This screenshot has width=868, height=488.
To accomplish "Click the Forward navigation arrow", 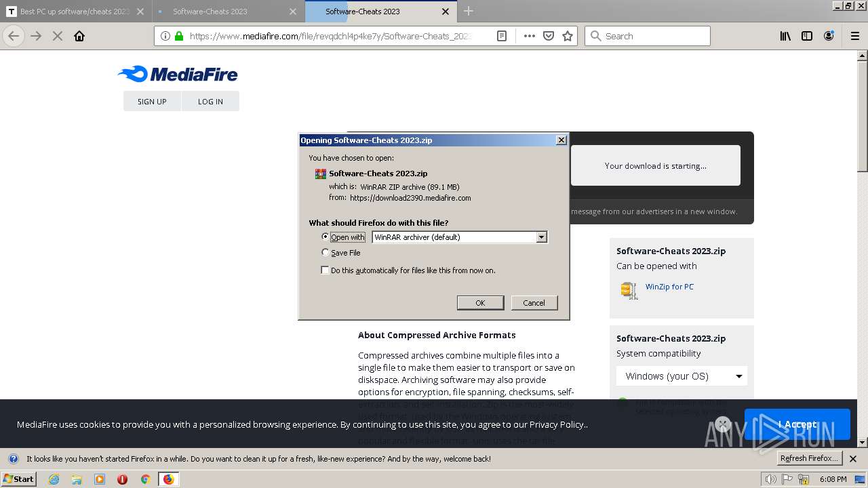I will 37,36.
